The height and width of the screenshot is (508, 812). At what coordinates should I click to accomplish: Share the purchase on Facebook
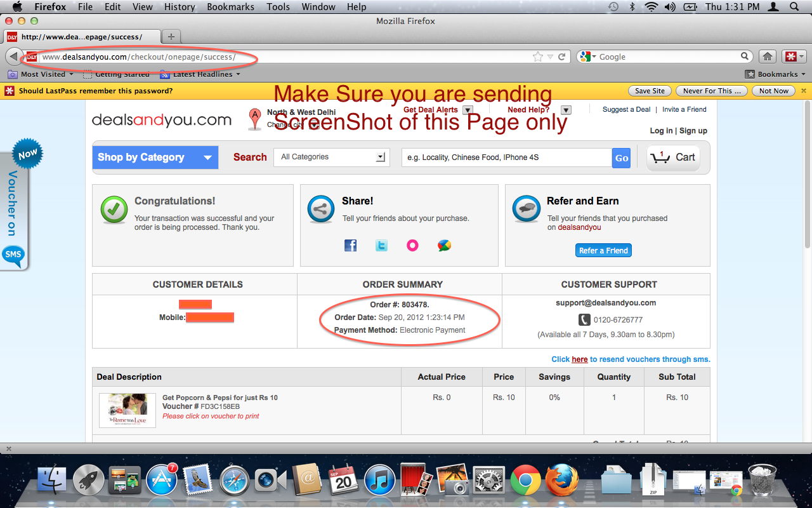pos(350,245)
